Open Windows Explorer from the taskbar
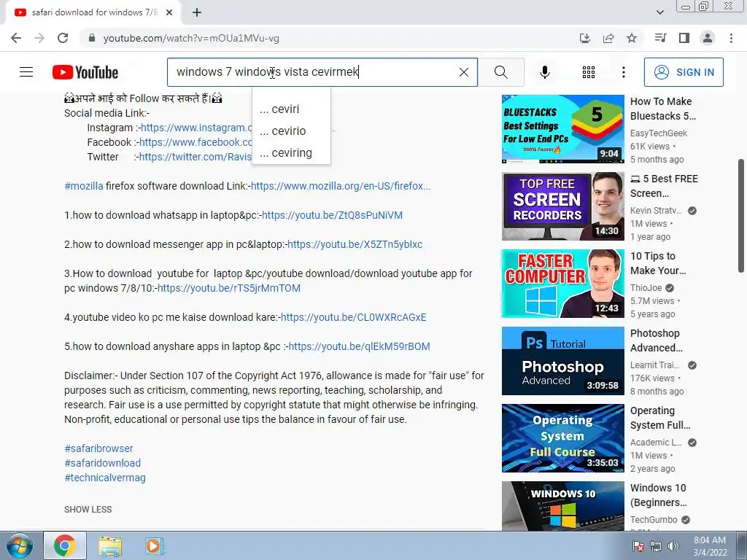 pyautogui.click(x=110, y=545)
